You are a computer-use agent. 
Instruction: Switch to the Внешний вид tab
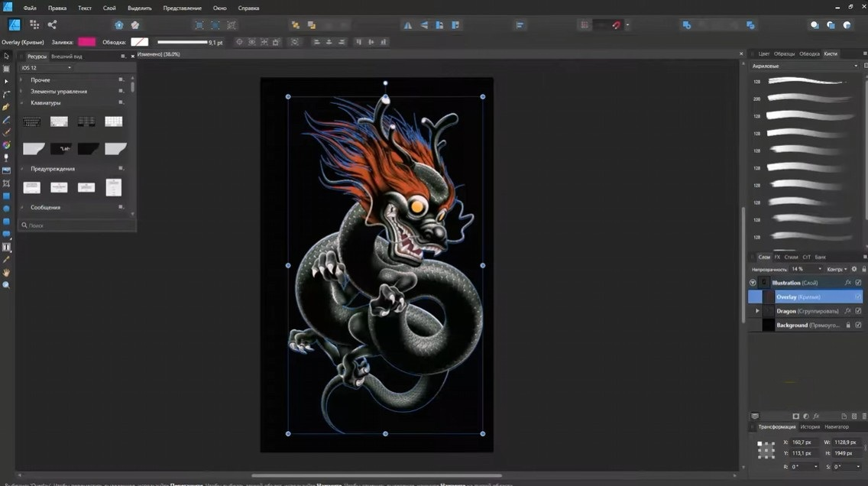click(x=66, y=57)
